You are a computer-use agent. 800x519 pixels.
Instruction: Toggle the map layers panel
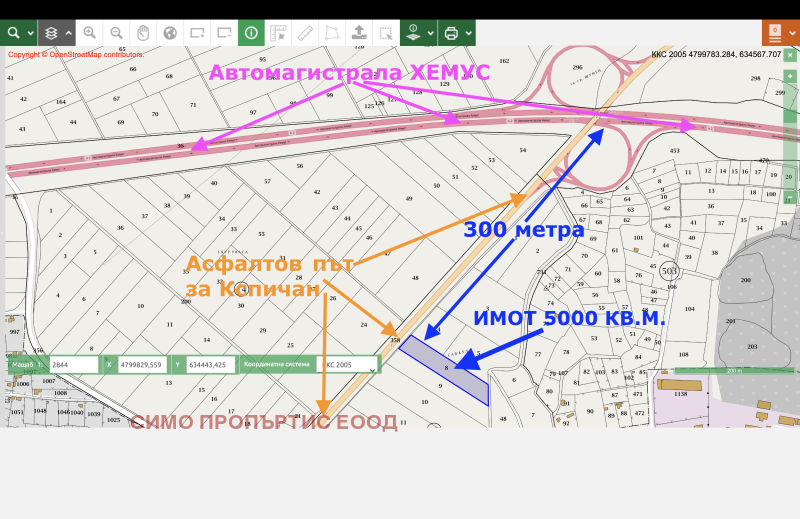coord(52,33)
